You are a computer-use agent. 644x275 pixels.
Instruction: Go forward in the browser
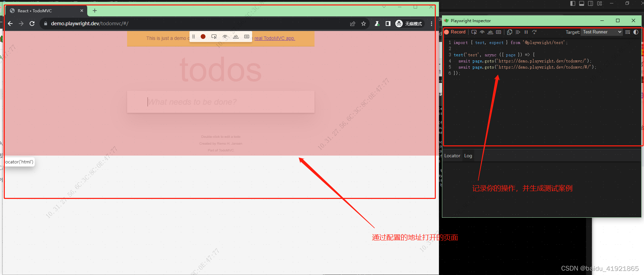21,24
